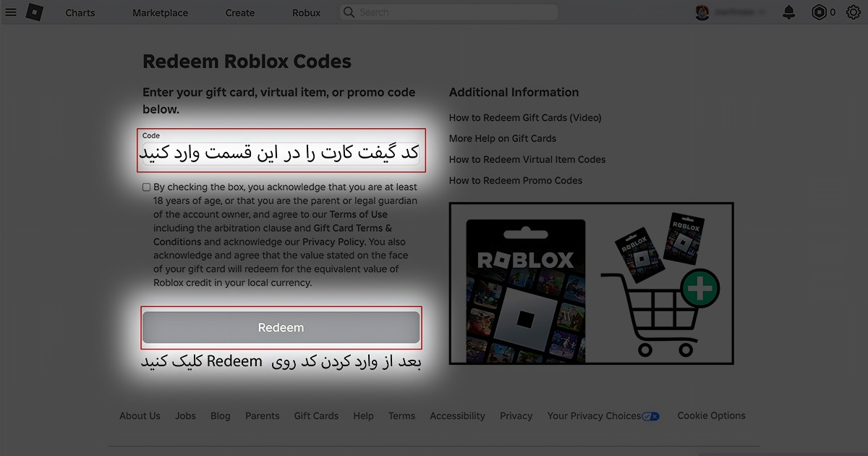Click the Redeem button
This screenshot has height=456, width=868.
coord(281,327)
